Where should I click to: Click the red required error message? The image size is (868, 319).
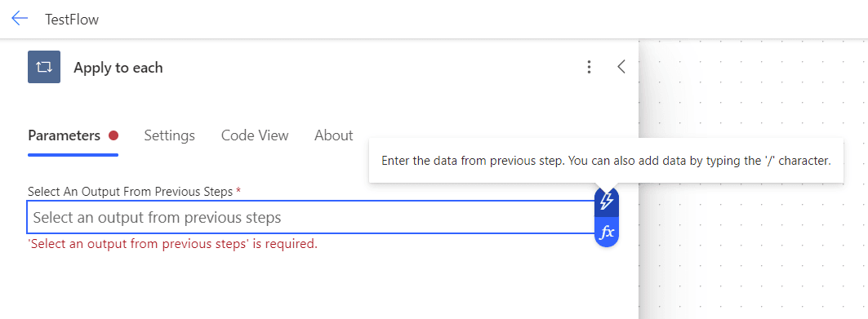pyautogui.click(x=173, y=244)
